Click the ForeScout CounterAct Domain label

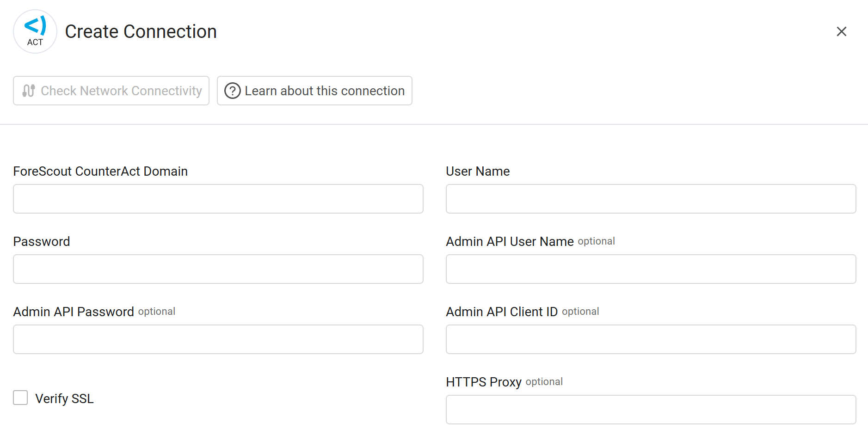(x=100, y=171)
